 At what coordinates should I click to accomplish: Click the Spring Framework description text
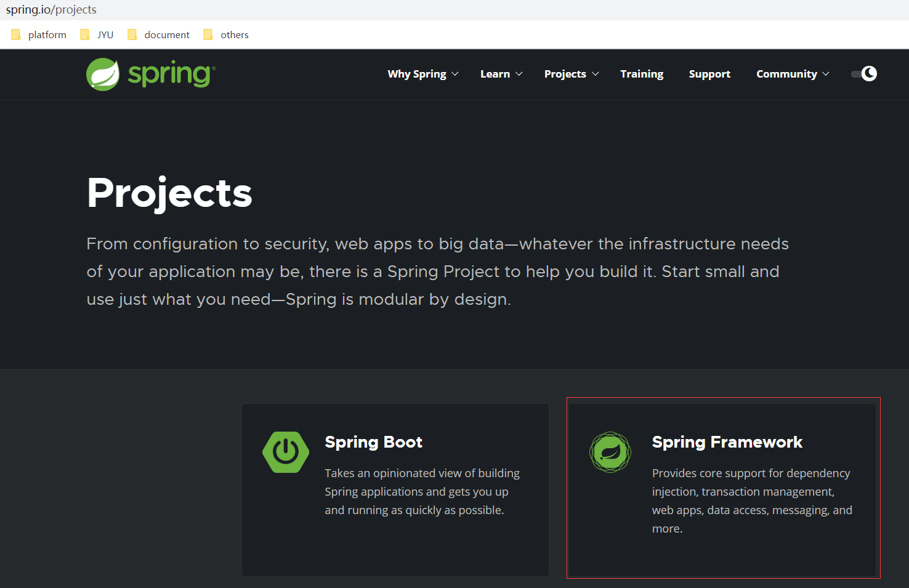(x=752, y=501)
